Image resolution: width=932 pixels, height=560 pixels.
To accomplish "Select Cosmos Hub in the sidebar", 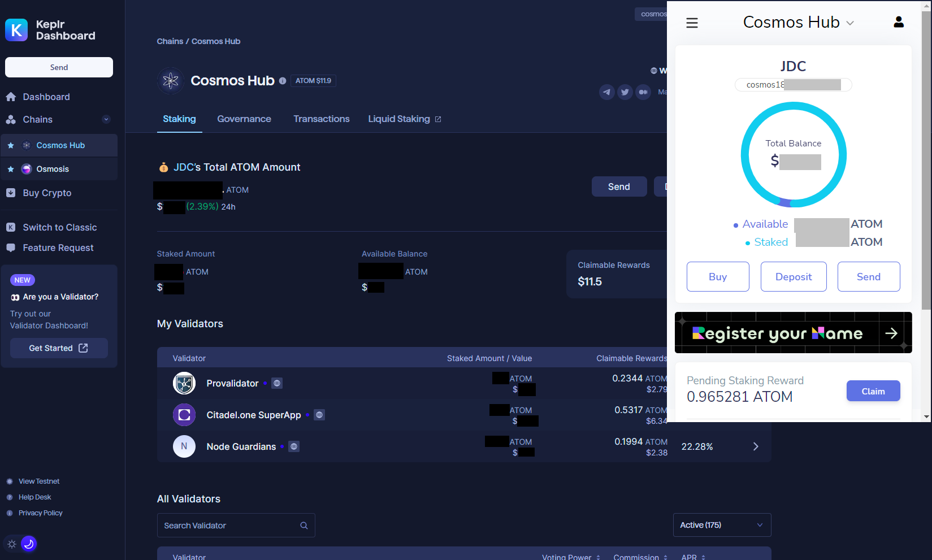I will [59, 145].
